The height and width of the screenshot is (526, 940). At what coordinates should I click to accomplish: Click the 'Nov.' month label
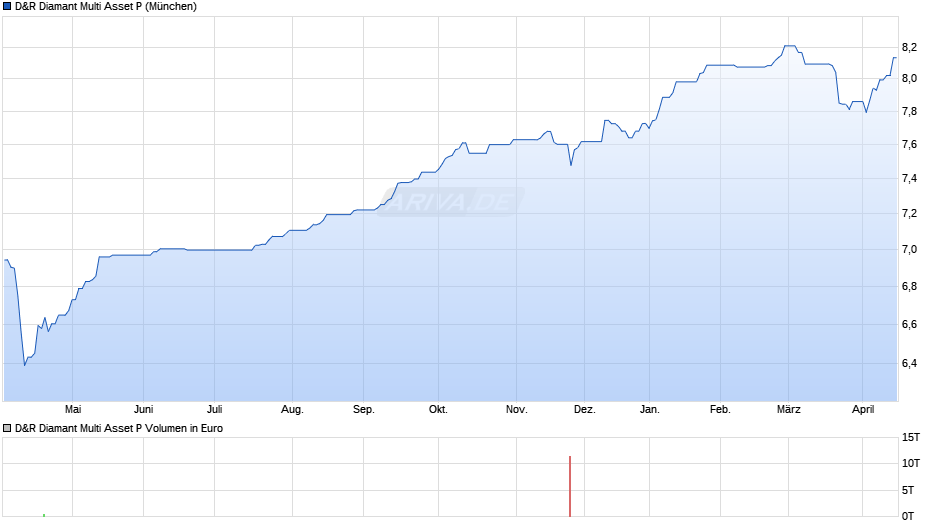coord(517,409)
